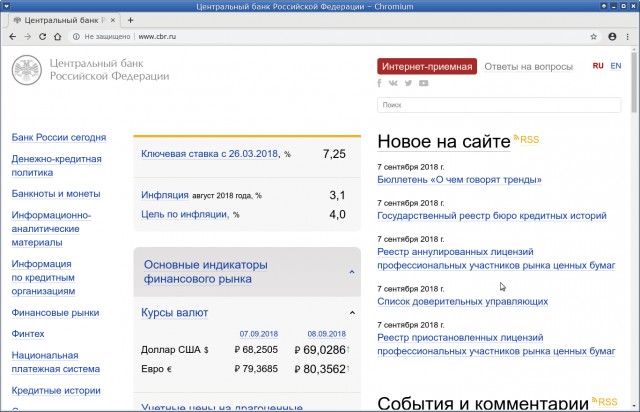Open the window menu icon in title bar
Viewport: 640px width, 412px height.
(x=6, y=6)
